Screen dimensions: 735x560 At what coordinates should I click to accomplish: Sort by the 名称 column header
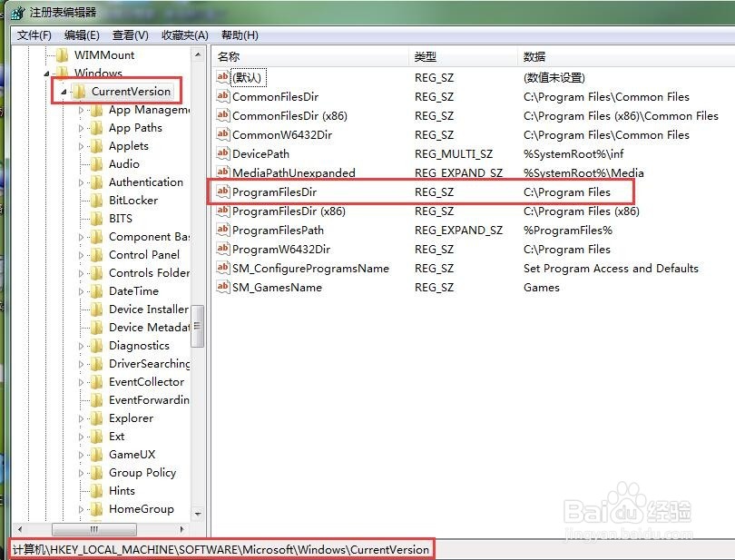coord(310,57)
